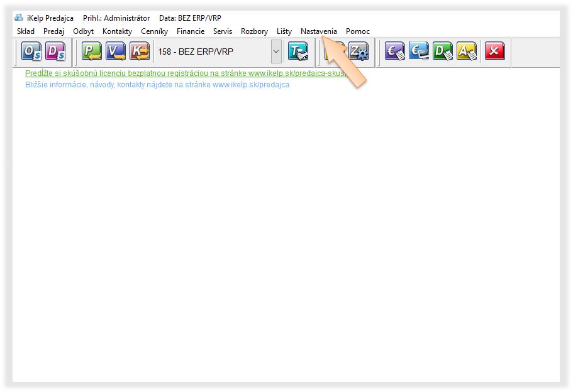Screen dimensions: 573x392
Task: Open the Pomoc menu
Action: [x=358, y=31]
